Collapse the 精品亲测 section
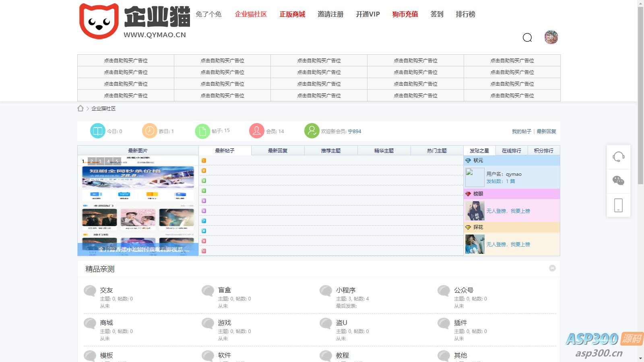This screenshot has width=644, height=362. pos(552,268)
